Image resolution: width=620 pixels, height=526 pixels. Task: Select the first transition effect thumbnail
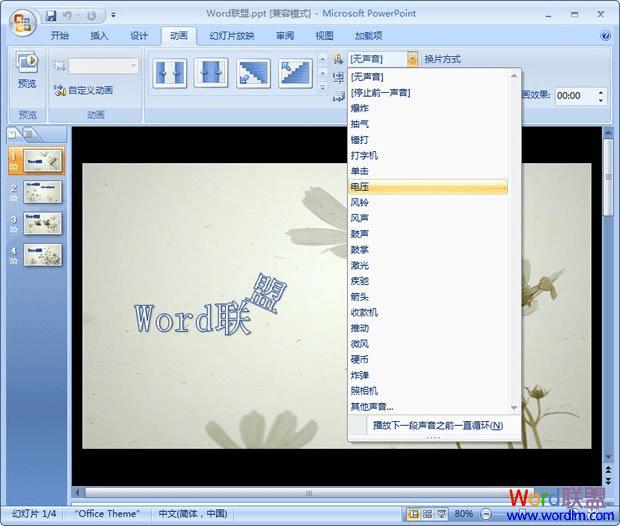[x=170, y=73]
